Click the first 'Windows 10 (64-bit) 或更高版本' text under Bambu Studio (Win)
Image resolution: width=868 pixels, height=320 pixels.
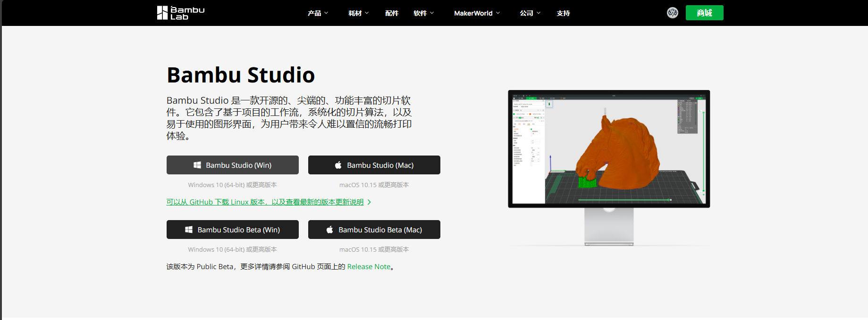coord(232,185)
